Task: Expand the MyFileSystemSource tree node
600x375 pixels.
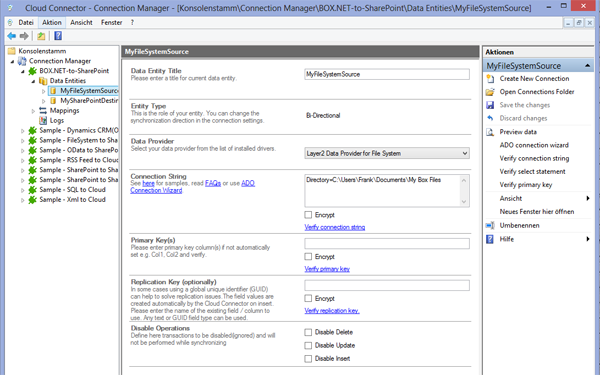Action: [x=44, y=91]
